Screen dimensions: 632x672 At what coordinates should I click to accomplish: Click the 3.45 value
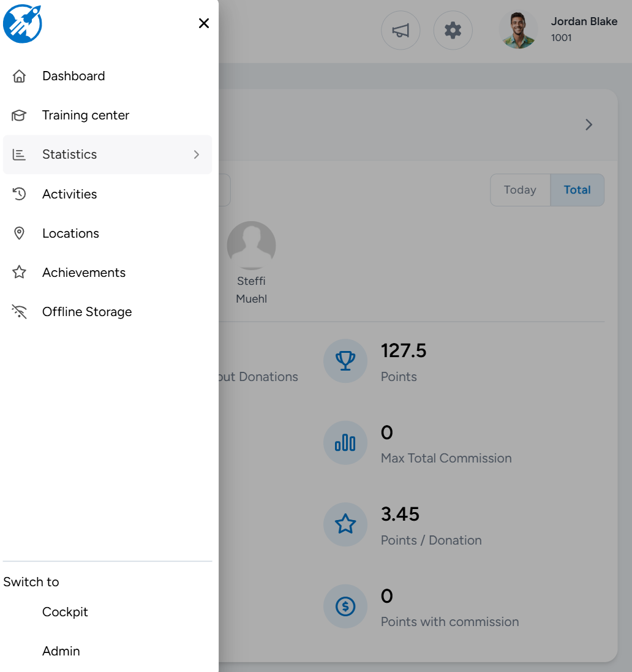[400, 514]
